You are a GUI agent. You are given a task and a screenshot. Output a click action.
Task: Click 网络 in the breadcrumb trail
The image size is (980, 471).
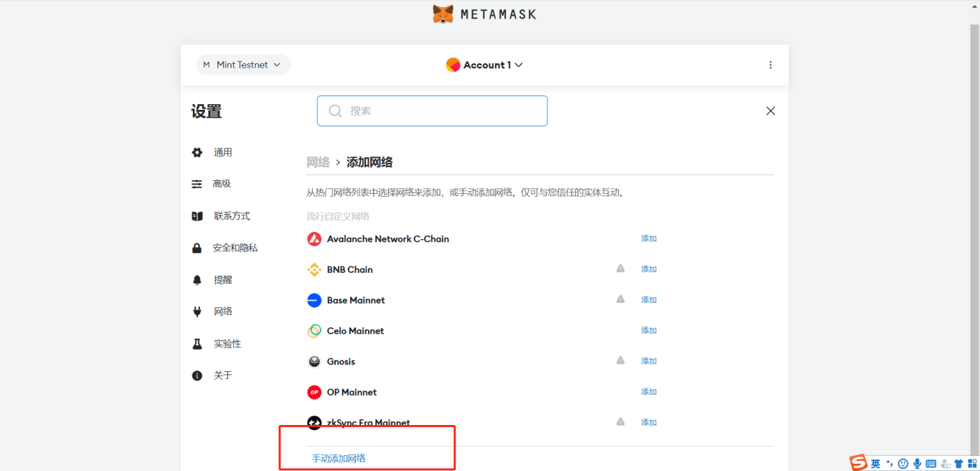(x=318, y=162)
